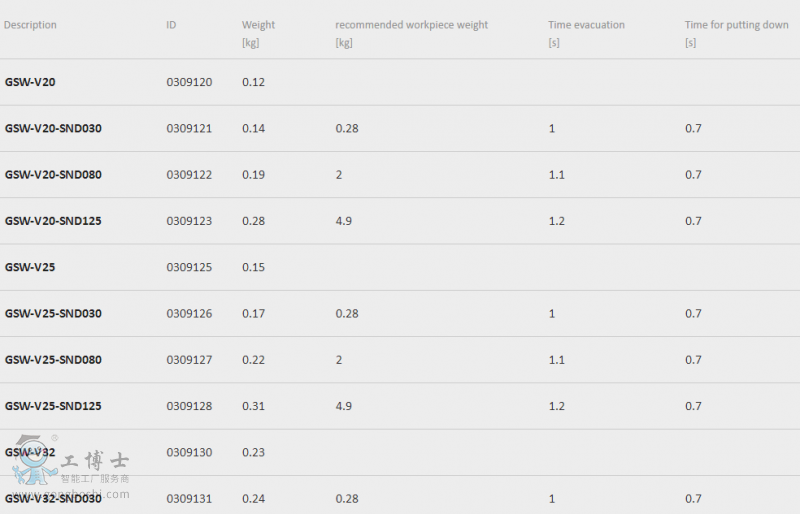
Task: Select ID number 0309121
Action: 189,128
